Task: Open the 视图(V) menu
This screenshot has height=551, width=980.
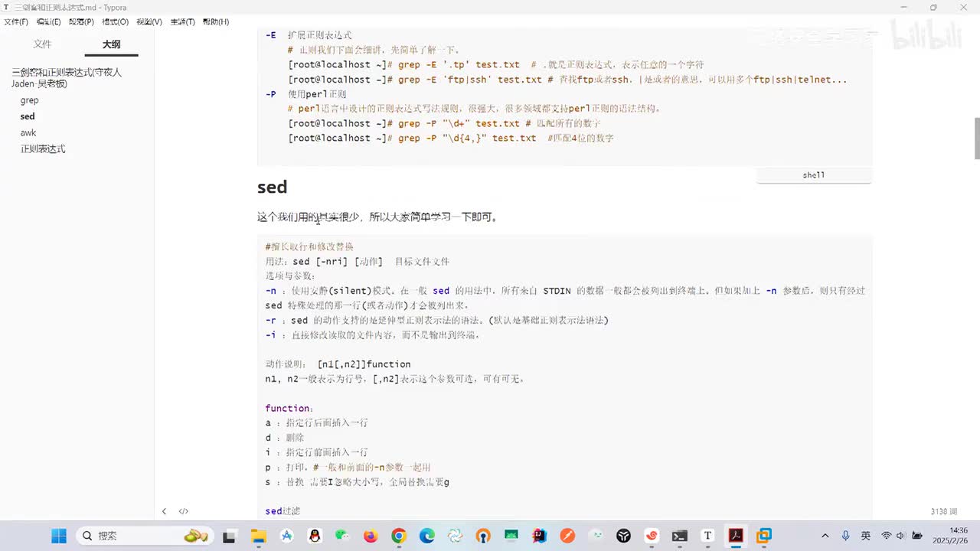Action: pos(149,21)
